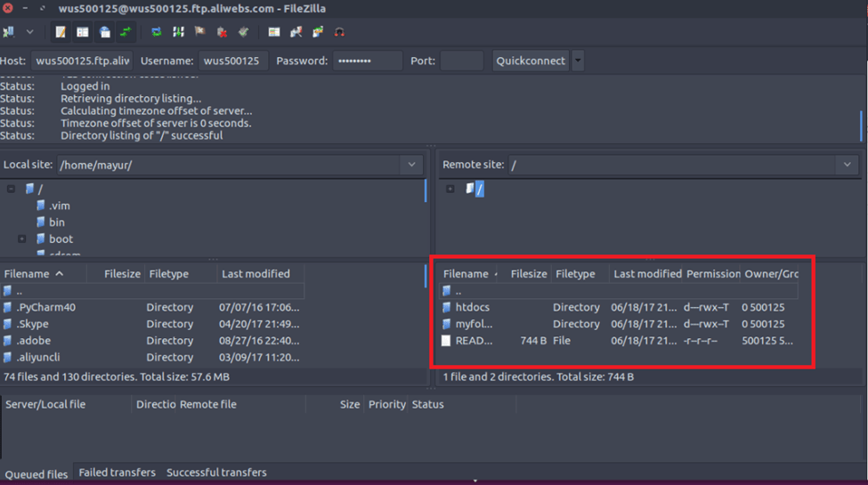Image resolution: width=868 pixels, height=485 pixels.
Task: Click into the Port input field
Action: [x=461, y=61]
